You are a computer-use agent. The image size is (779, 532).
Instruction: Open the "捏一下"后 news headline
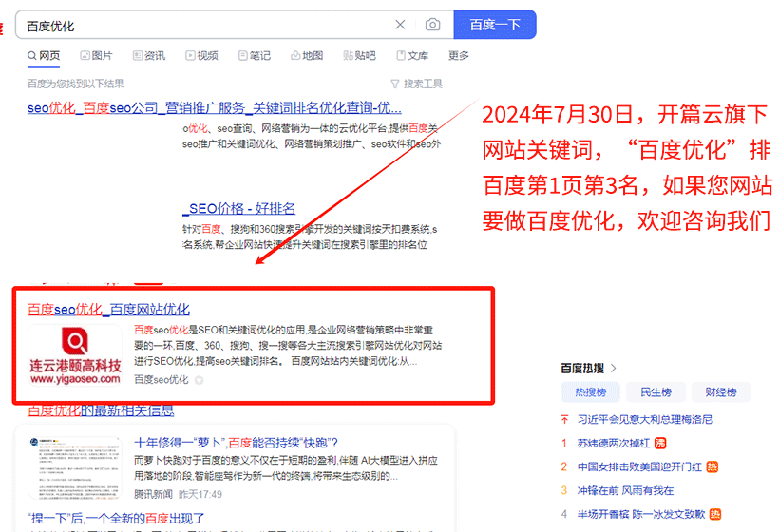click(116, 519)
